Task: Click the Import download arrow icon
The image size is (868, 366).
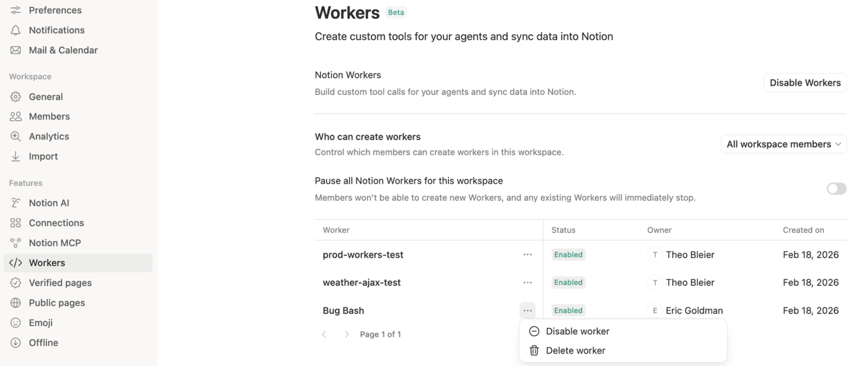Action: point(15,156)
